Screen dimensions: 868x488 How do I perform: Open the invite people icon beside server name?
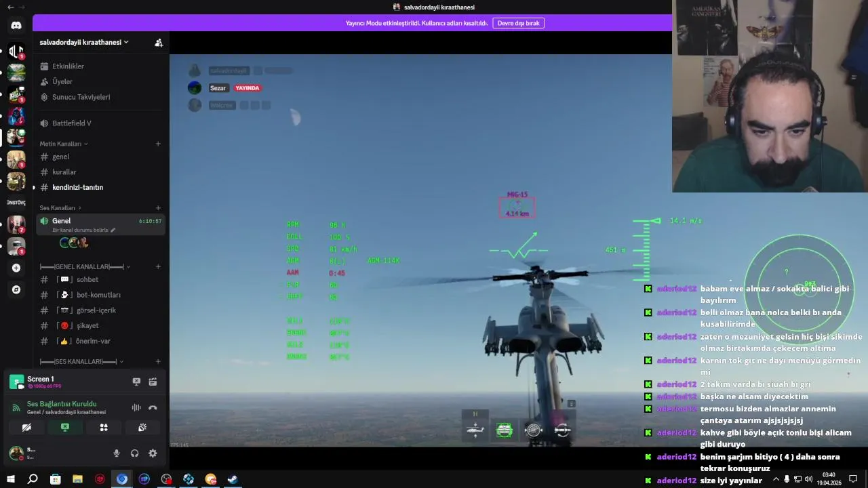[x=159, y=42]
